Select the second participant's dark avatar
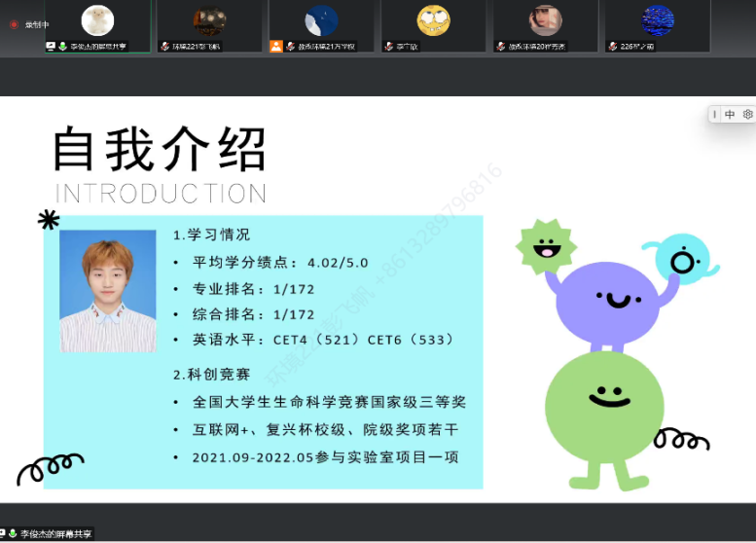 [x=209, y=19]
